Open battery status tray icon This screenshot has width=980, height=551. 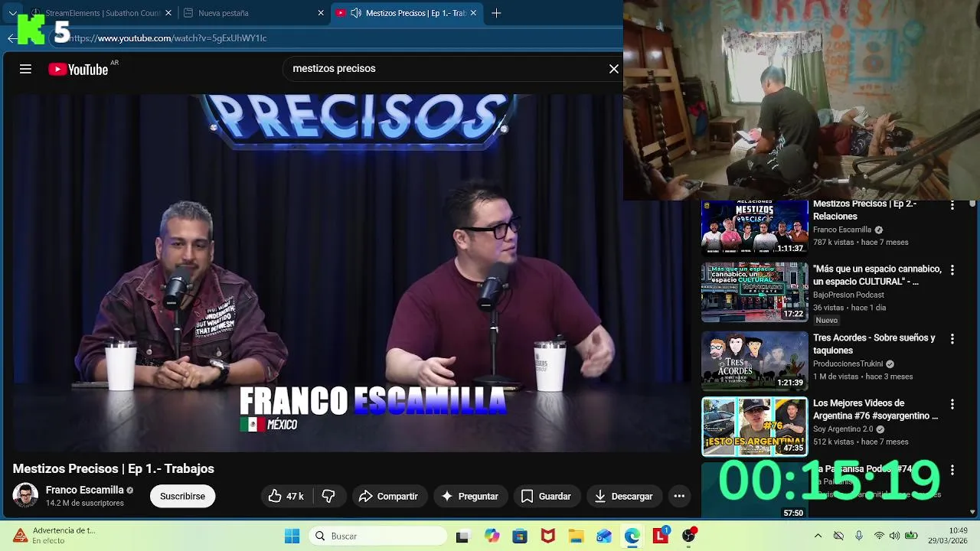click(x=911, y=536)
